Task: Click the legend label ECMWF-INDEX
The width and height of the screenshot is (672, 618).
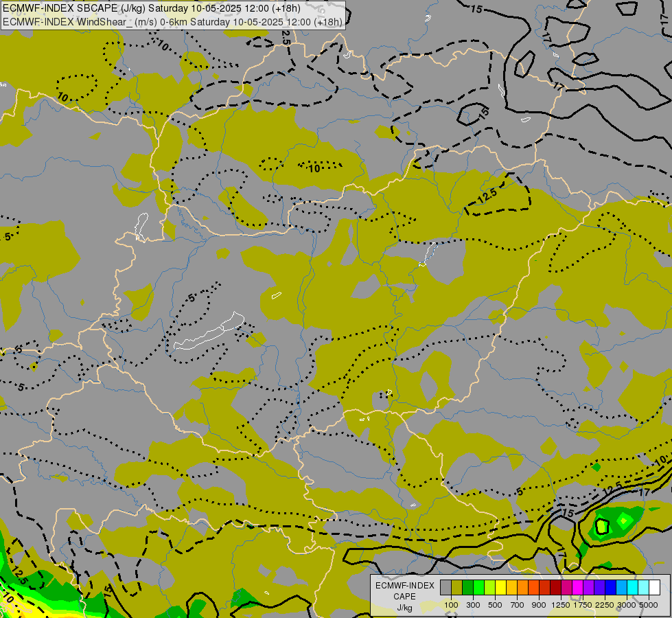Action: click(405, 586)
